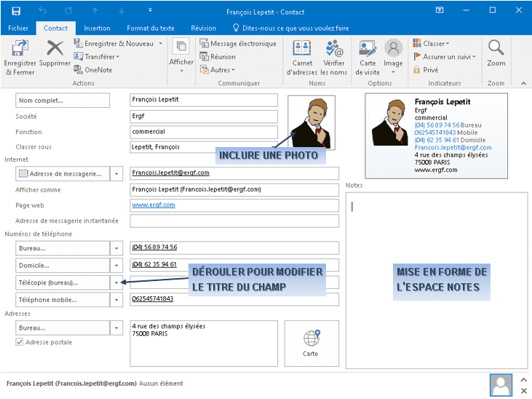
Task: Open the Afficher view button
Action: 181,56
